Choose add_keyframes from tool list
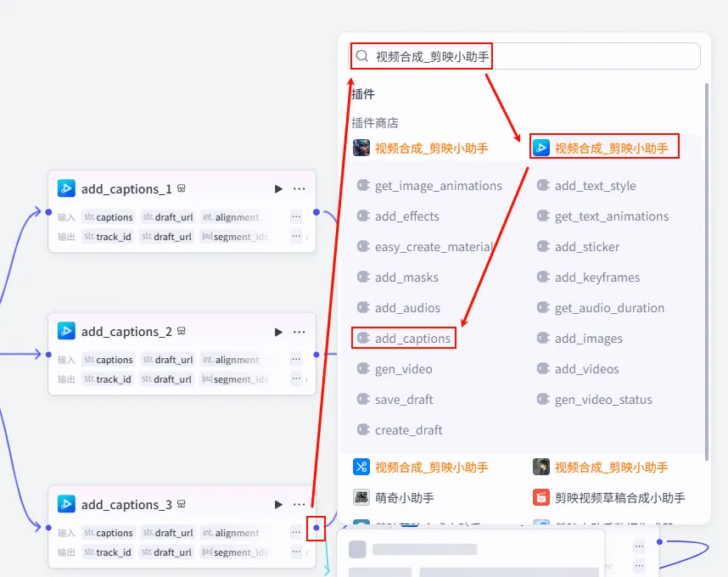The width and height of the screenshot is (728, 577). (588, 277)
